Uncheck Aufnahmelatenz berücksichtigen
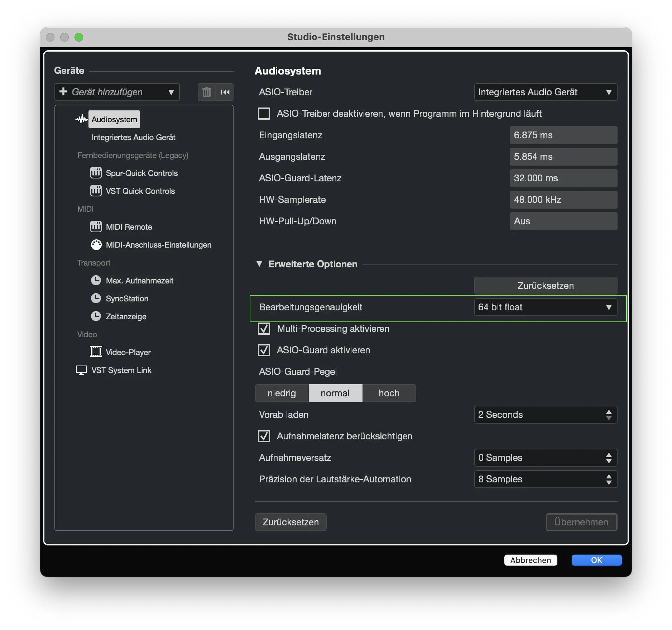Viewport: 672px width, 630px height. [x=264, y=436]
